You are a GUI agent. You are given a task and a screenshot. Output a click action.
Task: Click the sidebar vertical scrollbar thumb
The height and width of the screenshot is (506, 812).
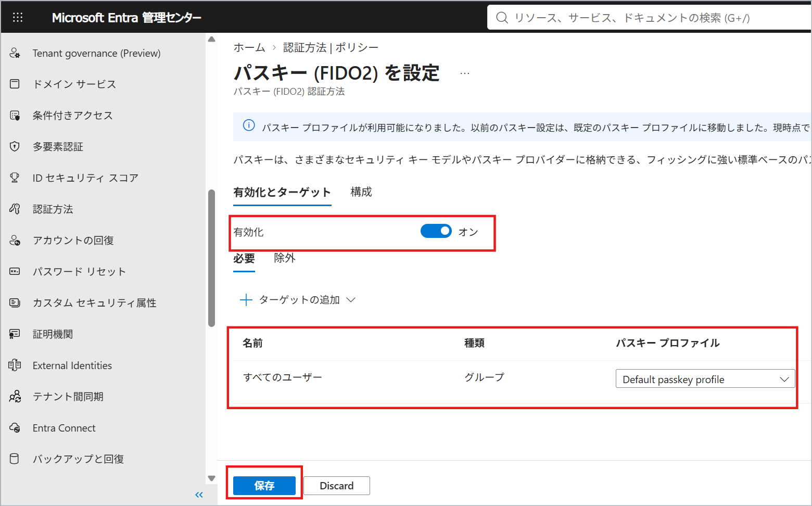pyautogui.click(x=211, y=258)
